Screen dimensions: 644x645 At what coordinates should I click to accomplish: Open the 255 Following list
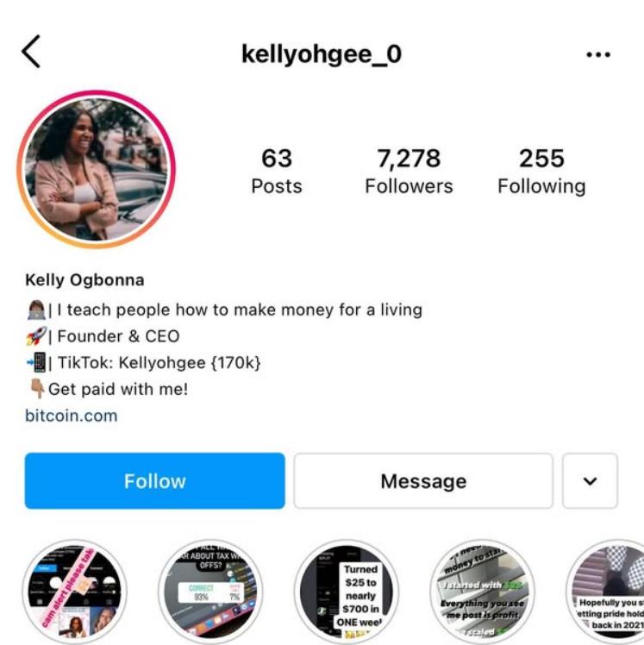tap(541, 171)
